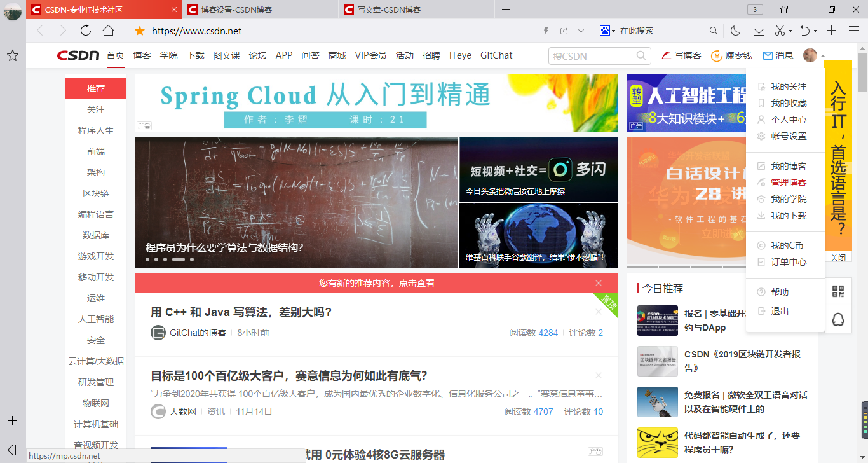Click the 大数网 author link
This screenshot has height=463, width=868.
182,411
